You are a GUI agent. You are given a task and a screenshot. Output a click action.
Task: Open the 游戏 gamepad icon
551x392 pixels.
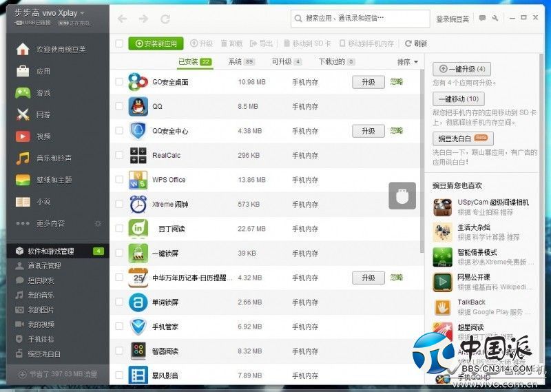coord(23,93)
